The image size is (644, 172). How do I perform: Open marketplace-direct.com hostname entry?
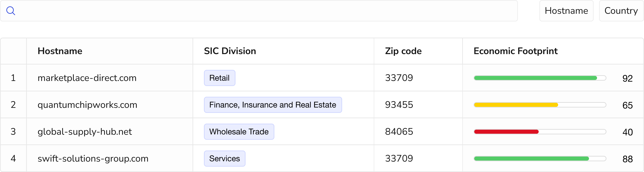point(87,78)
